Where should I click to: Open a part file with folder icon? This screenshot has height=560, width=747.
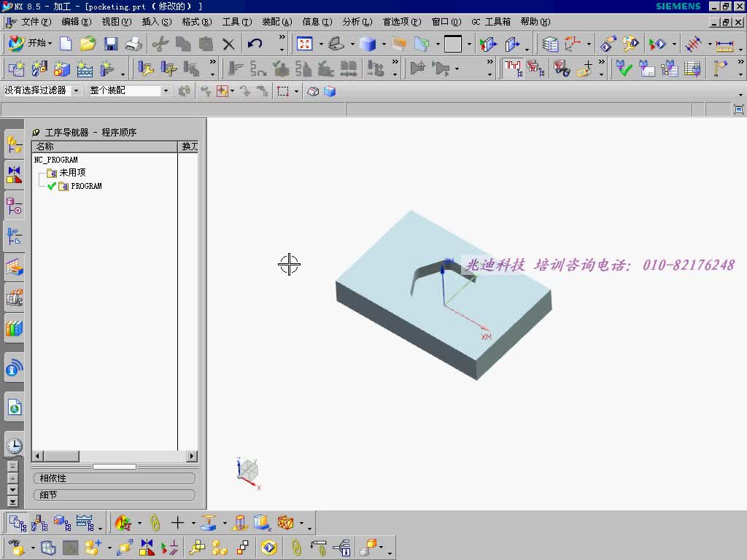pyautogui.click(x=88, y=44)
